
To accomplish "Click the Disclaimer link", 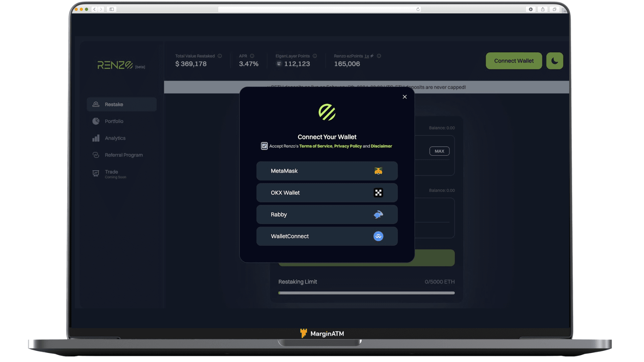I will (381, 146).
